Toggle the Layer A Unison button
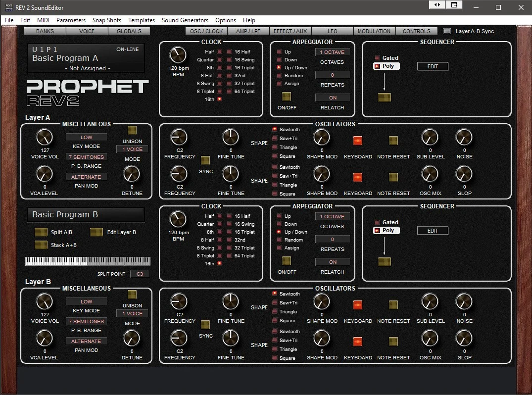Viewport: 532px width, 395px height. point(132,130)
